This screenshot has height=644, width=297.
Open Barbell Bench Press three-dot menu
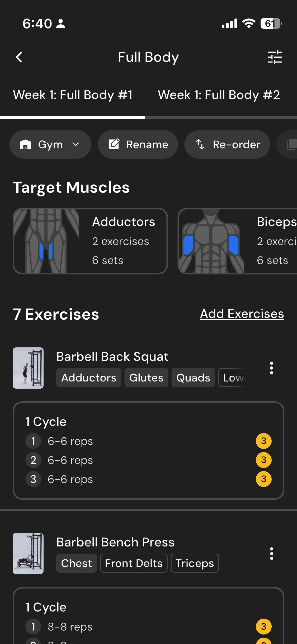point(271,554)
